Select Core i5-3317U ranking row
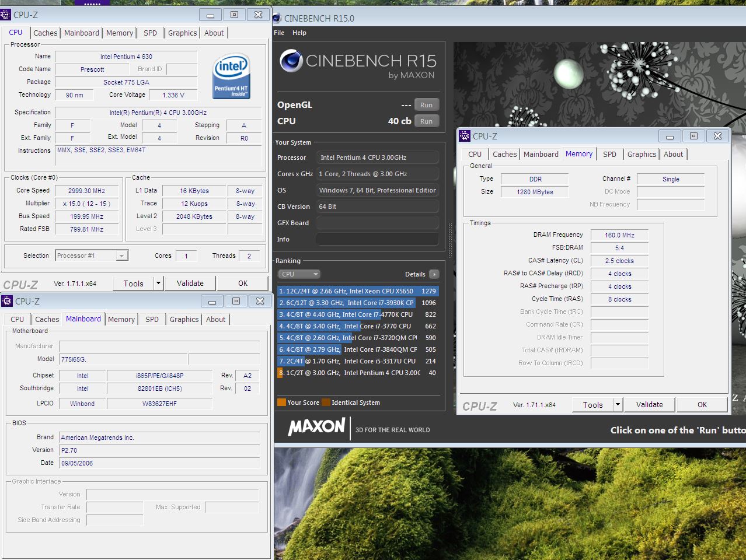The image size is (746, 560). point(358,361)
